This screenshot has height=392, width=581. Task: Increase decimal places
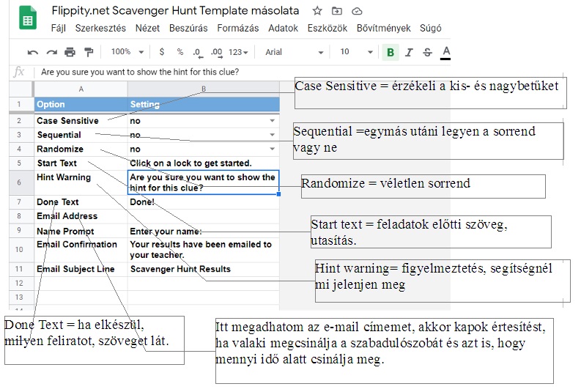coord(217,53)
